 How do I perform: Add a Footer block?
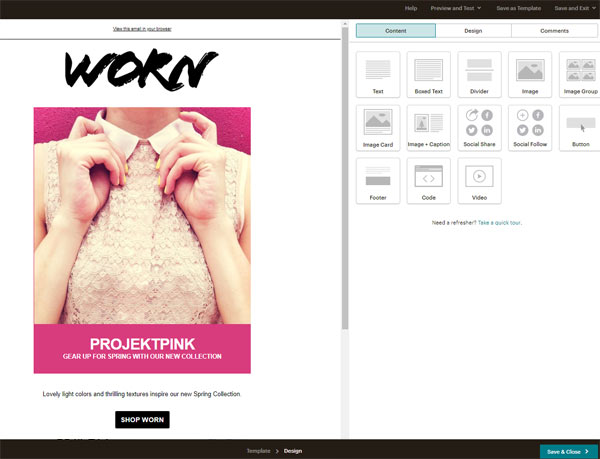[378, 180]
